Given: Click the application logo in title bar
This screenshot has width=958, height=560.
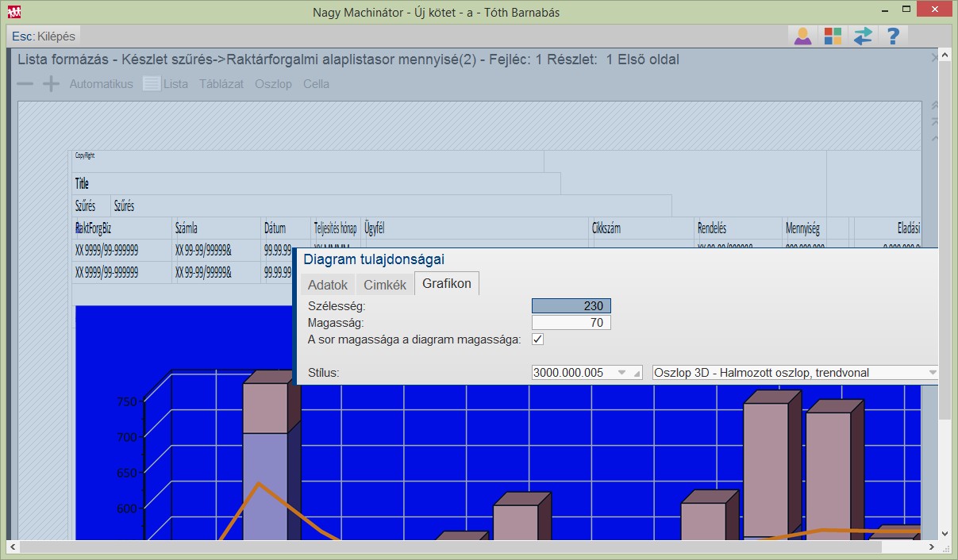Looking at the screenshot, I should (14, 13).
